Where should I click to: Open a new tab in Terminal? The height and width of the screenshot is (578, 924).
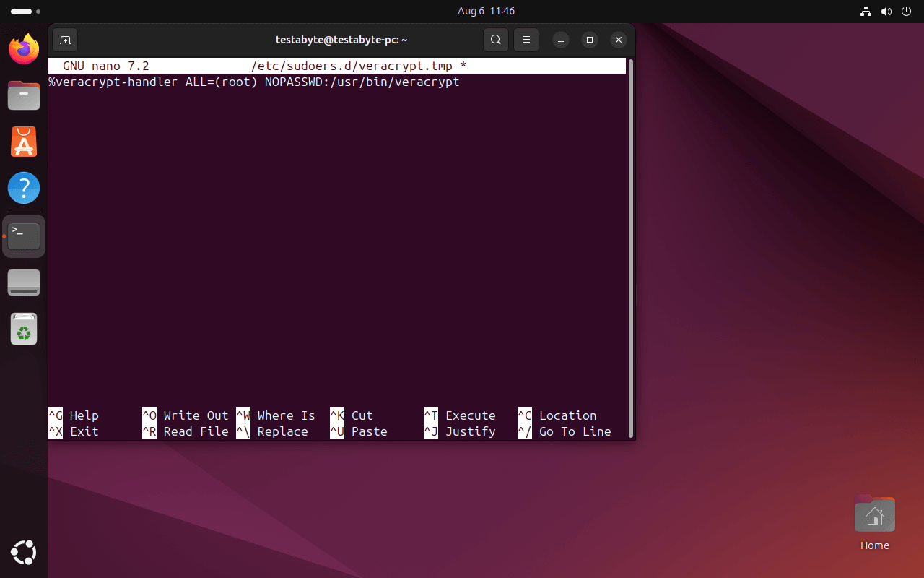pyautogui.click(x=65, y=40)
